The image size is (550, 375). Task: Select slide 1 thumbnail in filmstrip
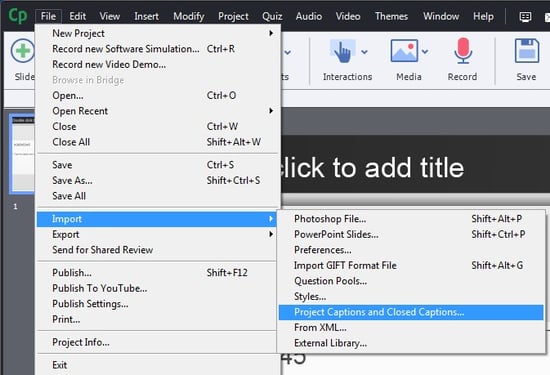coord(22,154)
